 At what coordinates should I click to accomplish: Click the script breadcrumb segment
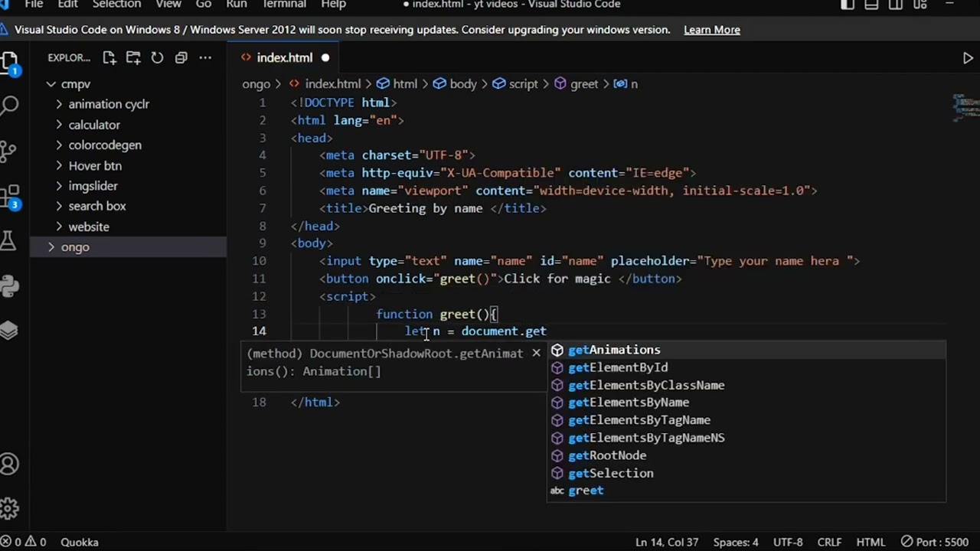point(515,84)
